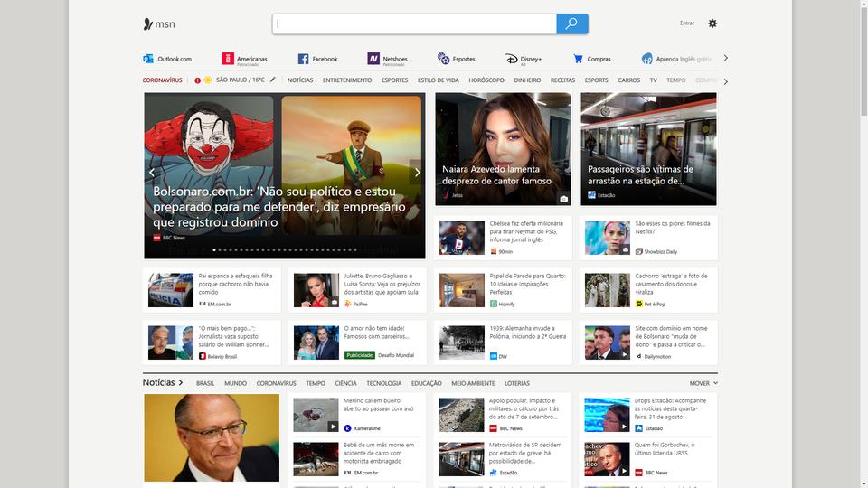Open Bolsonaro.com.br headline article

(279, 206)
